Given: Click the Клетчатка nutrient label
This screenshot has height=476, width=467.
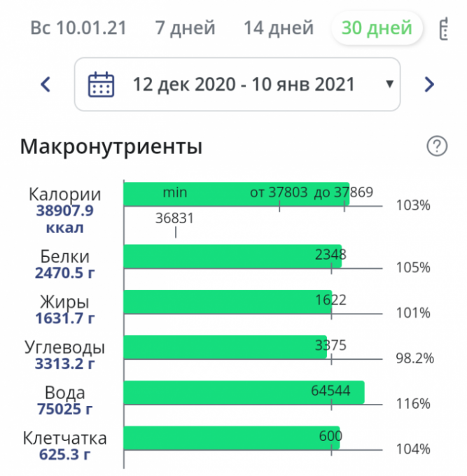Looking at the screenshot, I should 65,438.
